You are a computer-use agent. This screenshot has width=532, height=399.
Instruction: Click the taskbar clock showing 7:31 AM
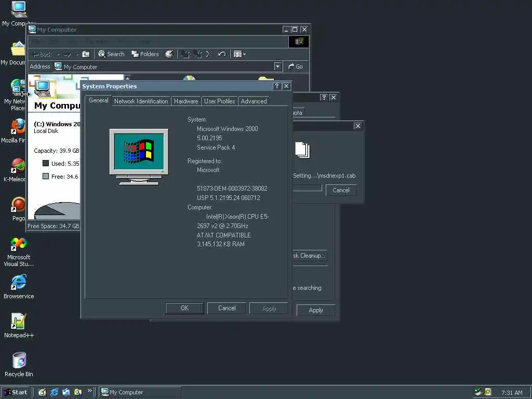click(512, 393)
